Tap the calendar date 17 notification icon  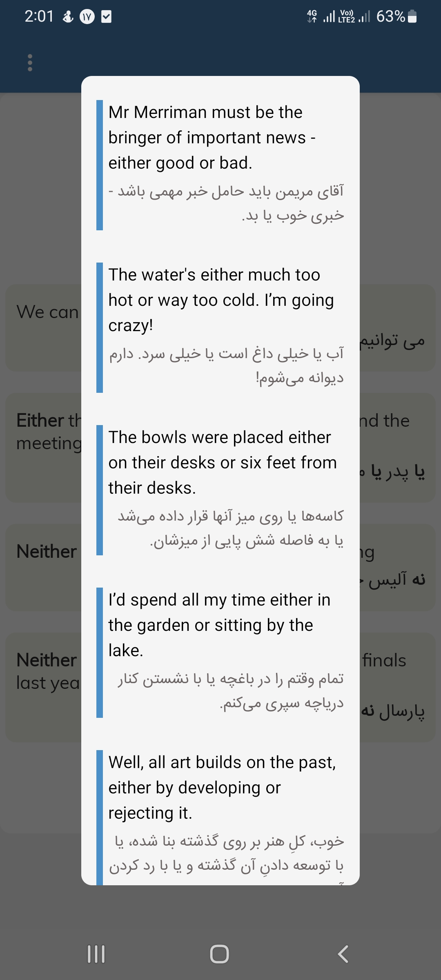87,17
